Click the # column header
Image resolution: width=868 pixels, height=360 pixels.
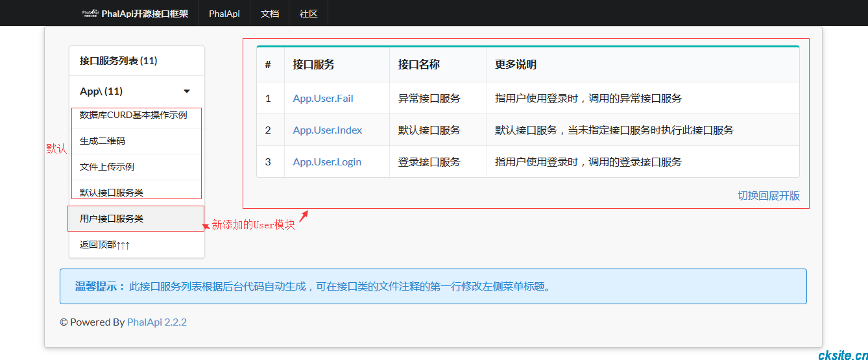point(271,65)
